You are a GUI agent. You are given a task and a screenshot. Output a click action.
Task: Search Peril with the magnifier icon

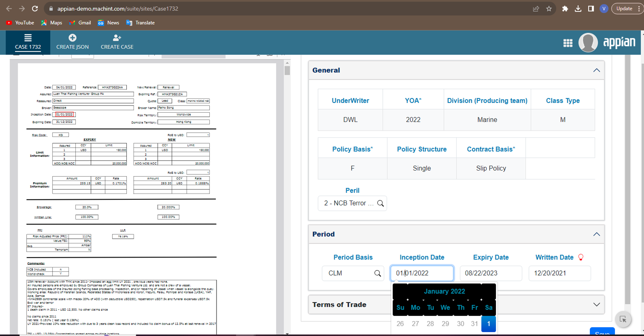tap(380, 203)
